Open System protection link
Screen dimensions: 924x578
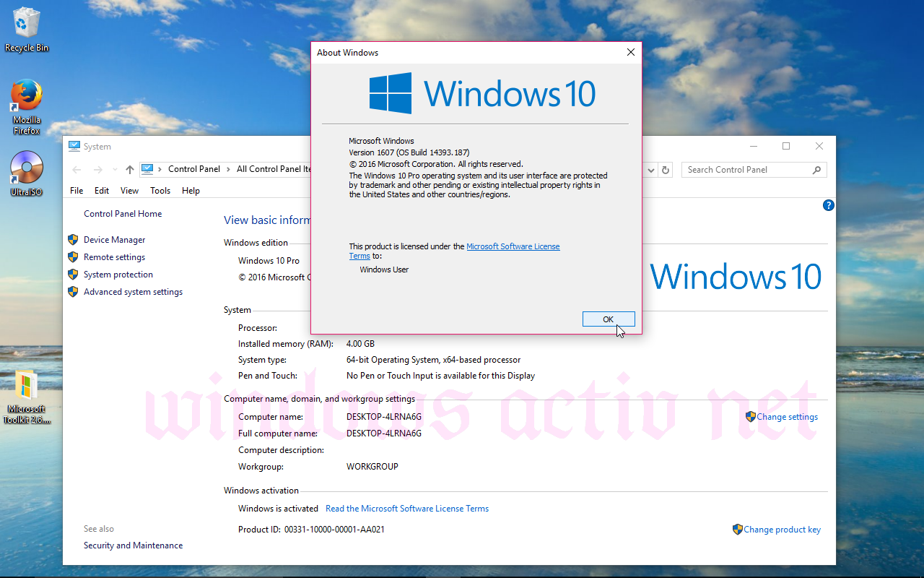[x=118, y=275]
